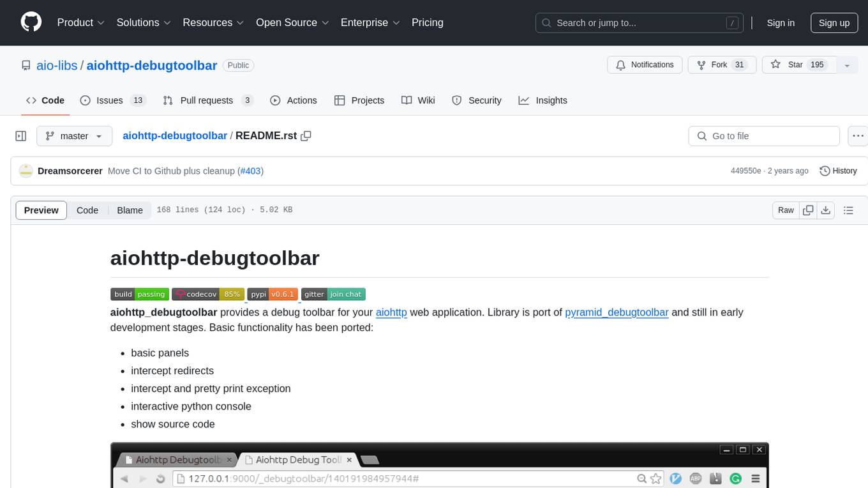This screenshot has width=868, height=488.
Task: Expand the Enterprise menu
Action: (370, 22)
